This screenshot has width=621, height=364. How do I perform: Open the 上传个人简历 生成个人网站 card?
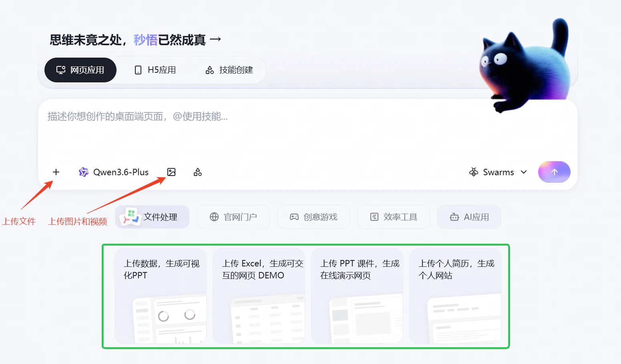455,296
